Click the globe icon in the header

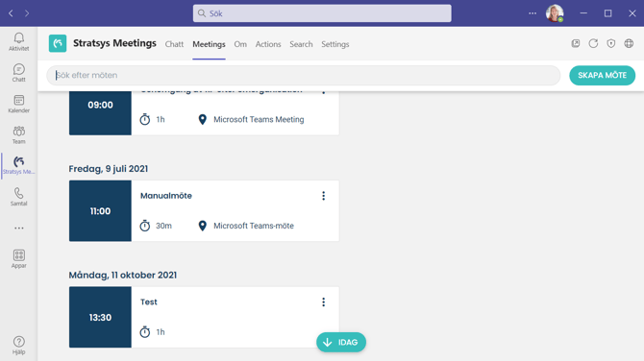click(x=629, y=43)
